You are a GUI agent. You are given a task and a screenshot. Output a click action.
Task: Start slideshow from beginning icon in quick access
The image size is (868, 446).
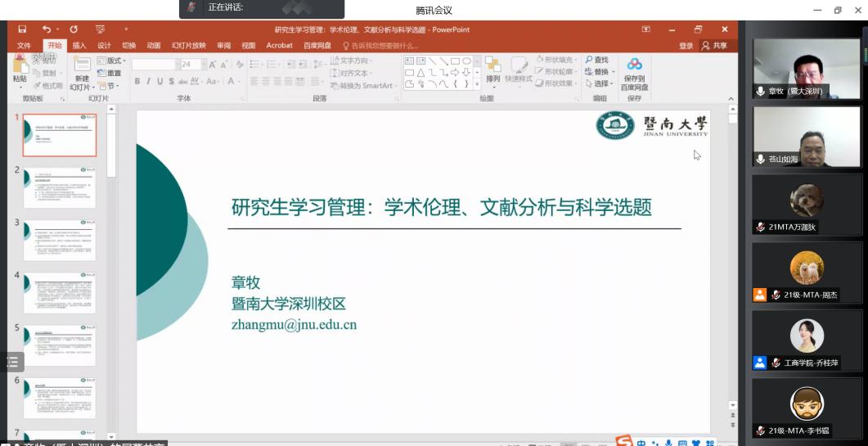point(100,29)
